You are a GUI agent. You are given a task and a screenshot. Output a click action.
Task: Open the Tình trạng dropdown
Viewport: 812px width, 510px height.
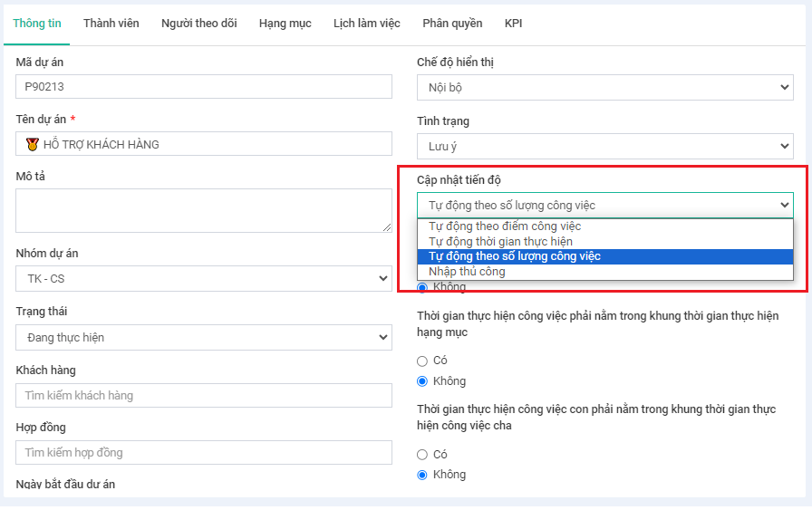click(604, 146)
